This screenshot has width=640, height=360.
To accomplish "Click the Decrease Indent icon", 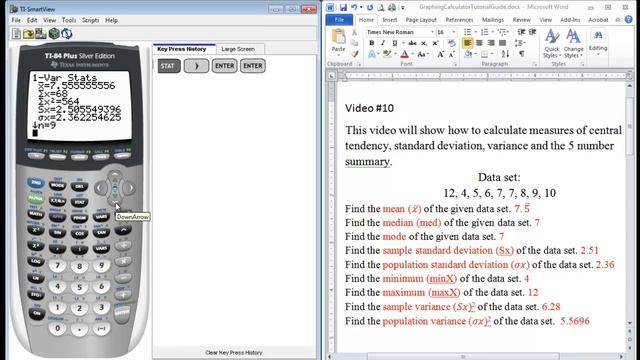I will pos(521,32).
